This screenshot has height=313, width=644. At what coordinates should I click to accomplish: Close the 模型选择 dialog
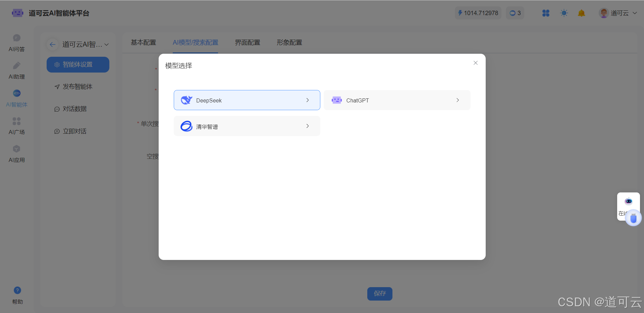point(475,63)
